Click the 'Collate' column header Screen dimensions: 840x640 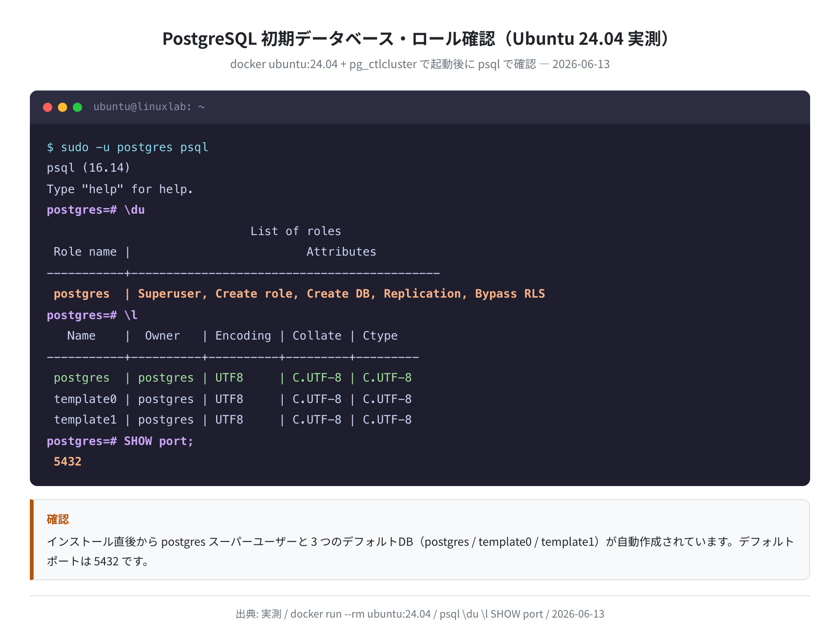[317, 336]
